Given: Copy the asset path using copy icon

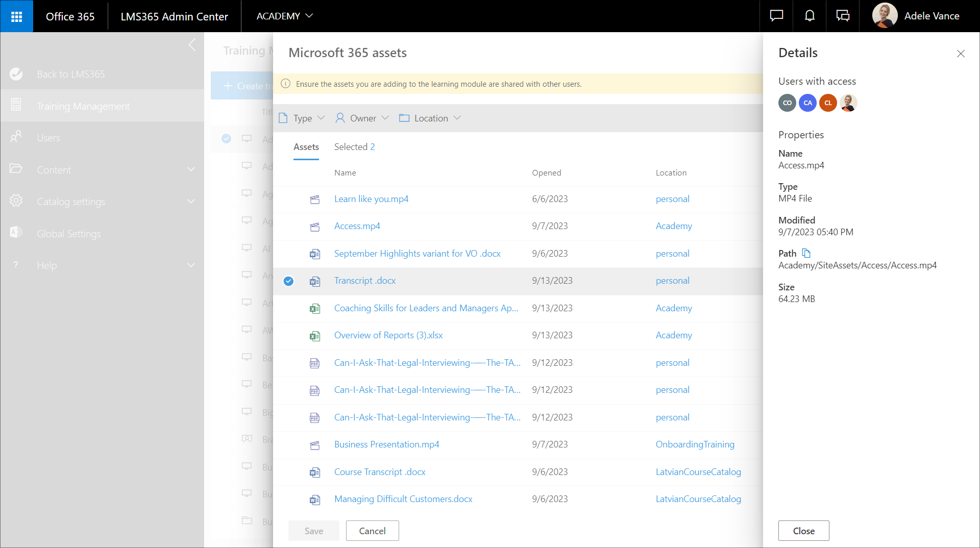Looking at the screenshot, I should (806, 253).
